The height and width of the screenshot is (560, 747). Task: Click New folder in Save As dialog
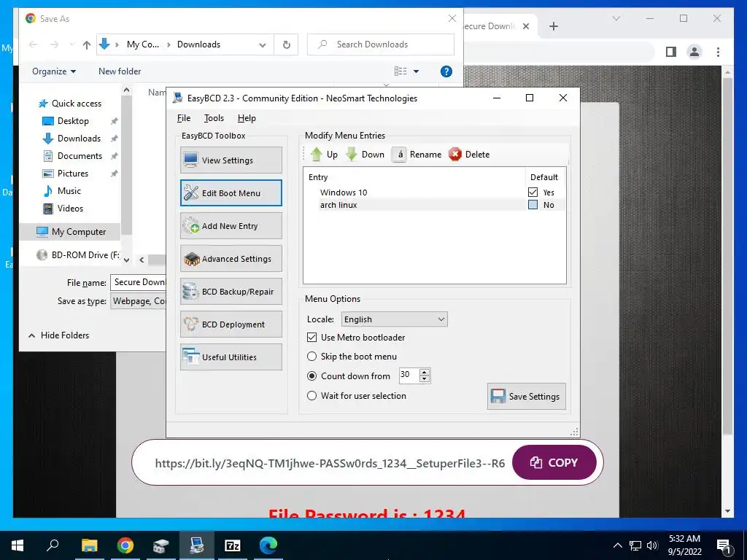120,71
